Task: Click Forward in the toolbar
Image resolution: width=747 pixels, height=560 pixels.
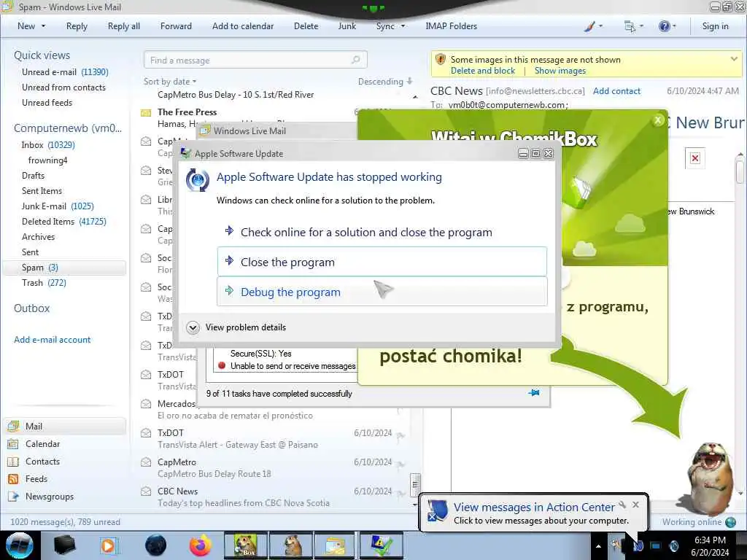Action: [x=176, y=26]
